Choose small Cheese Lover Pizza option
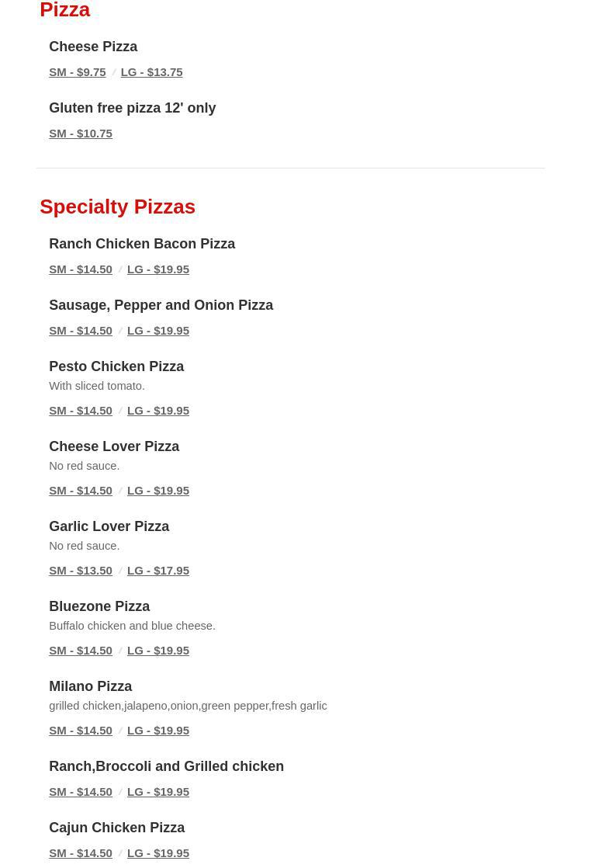Viewport: 609px width, 868px height. coord(80,491)
